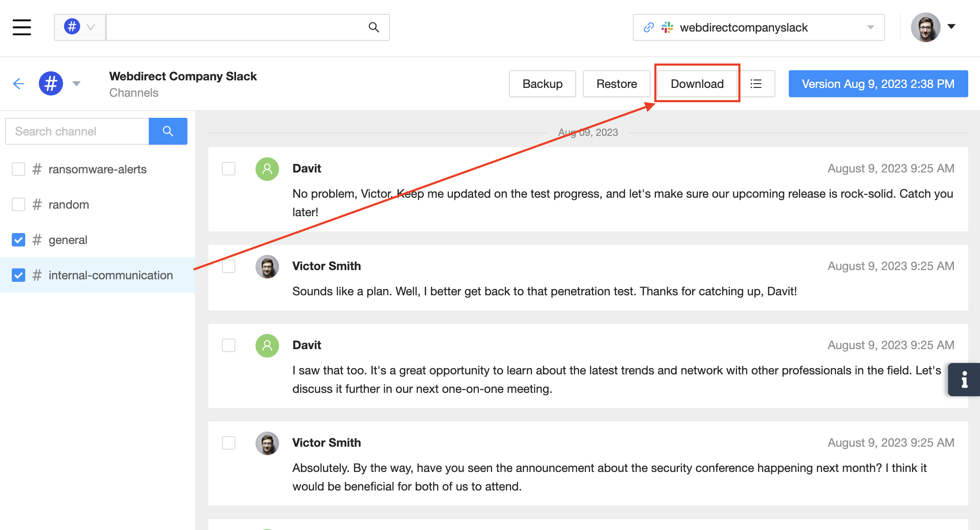Open the Version Aug 9, 2023 selector

point(878,84)
